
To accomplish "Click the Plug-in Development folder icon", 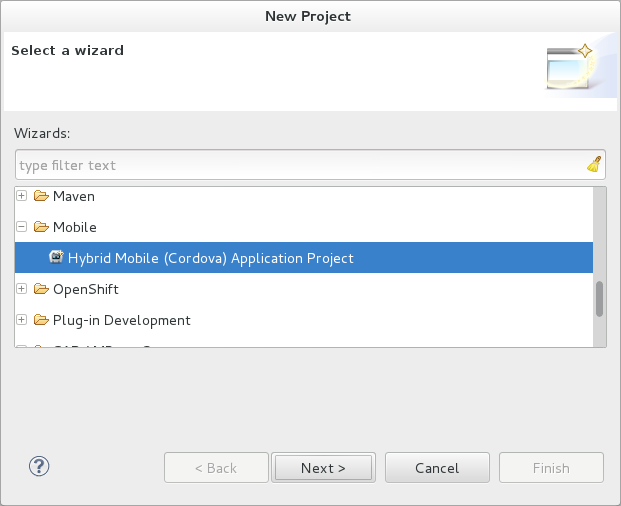I will 41,320.
